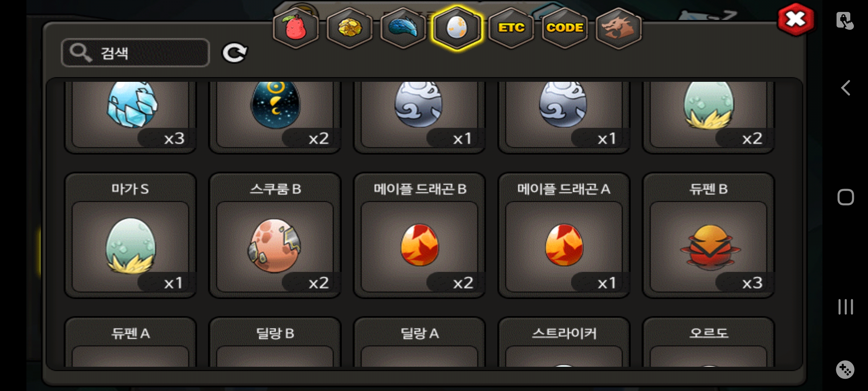Select the egg category tab
Image resolution: width=868 pixels, height=391 pixels.
coord(457,28)
